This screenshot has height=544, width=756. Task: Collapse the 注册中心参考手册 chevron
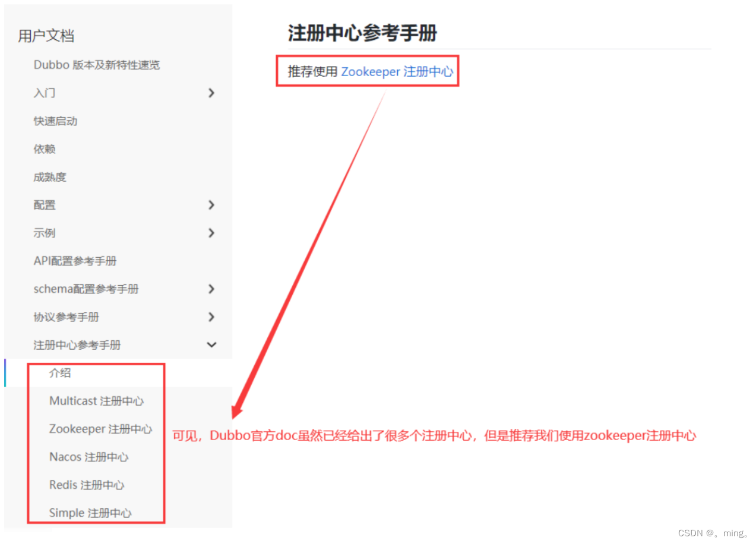[x=211, y=345]
